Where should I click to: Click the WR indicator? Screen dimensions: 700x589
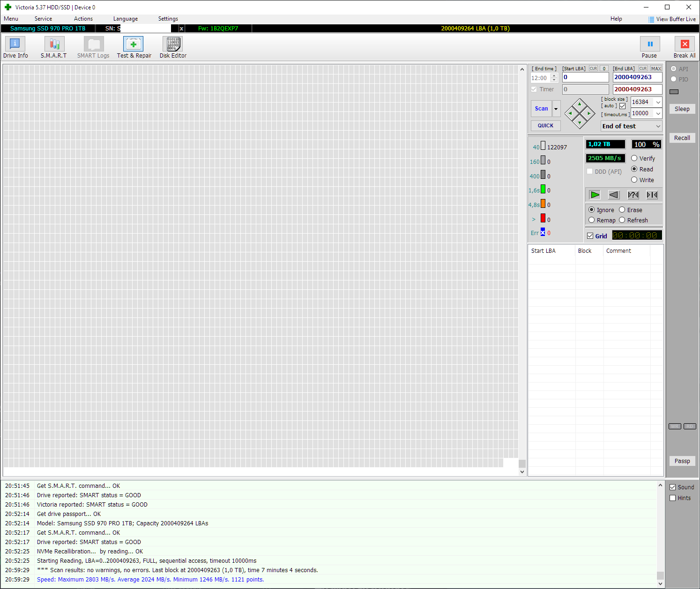point(675,426)
